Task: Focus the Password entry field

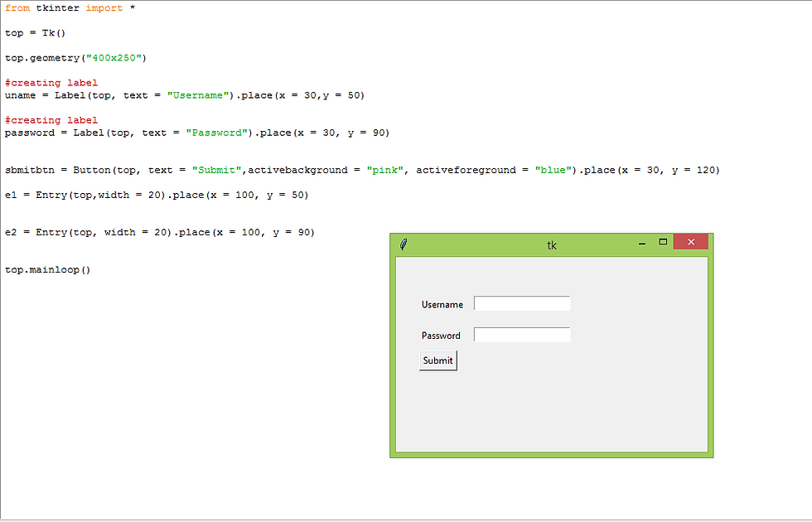Action: point(522,335)
